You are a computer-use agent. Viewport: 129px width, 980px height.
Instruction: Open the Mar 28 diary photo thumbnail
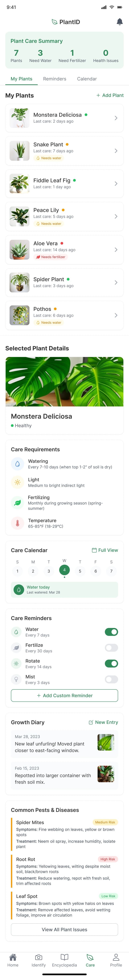coord(106,742)
